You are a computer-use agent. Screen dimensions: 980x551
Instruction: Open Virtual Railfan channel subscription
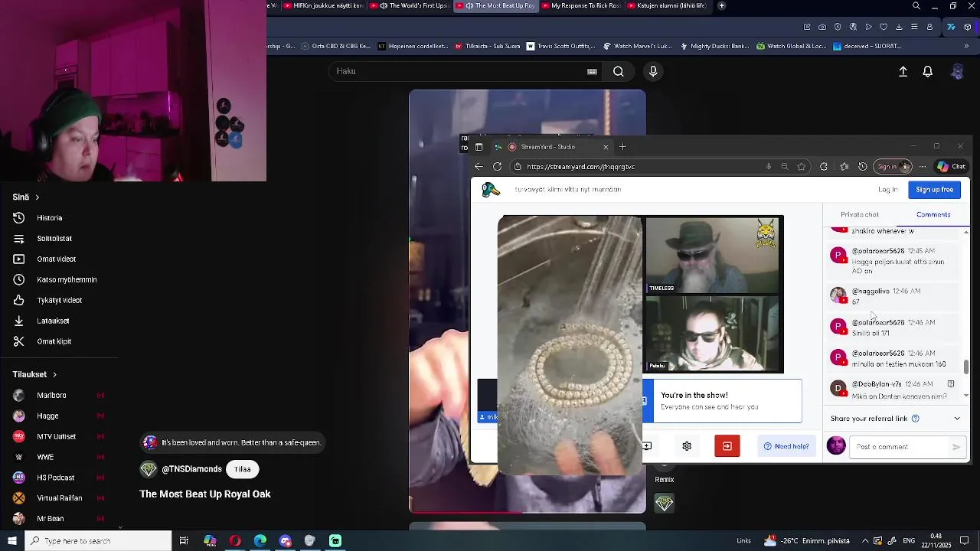coord(59,499)
